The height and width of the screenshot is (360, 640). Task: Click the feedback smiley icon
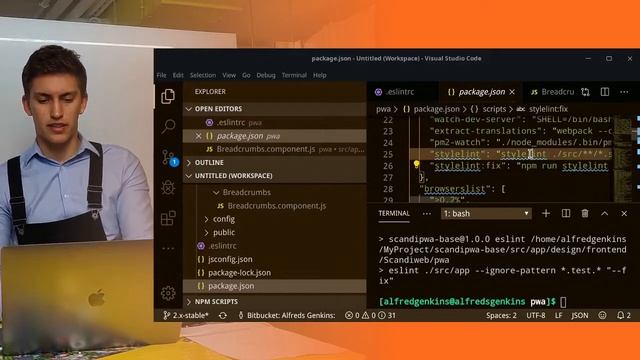[x=602, y=315]
